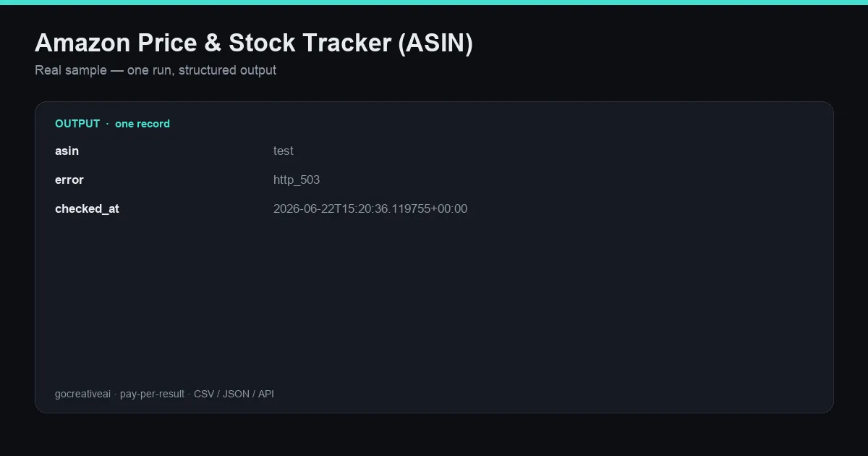Viewport: 868px width, 456px height.
Task: Click the teal accent bar at top
Action: coord(434,2)
